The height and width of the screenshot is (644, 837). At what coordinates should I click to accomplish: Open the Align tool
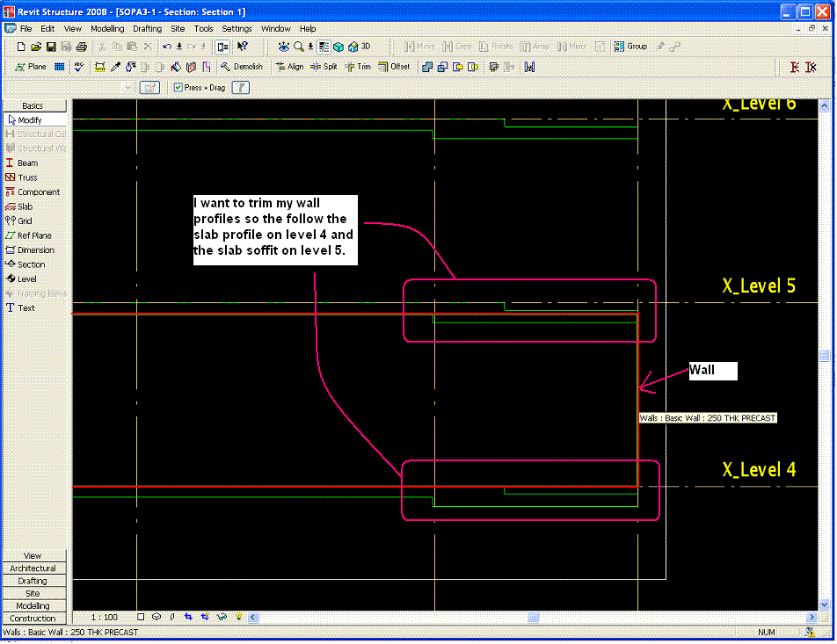pos(290,67)
